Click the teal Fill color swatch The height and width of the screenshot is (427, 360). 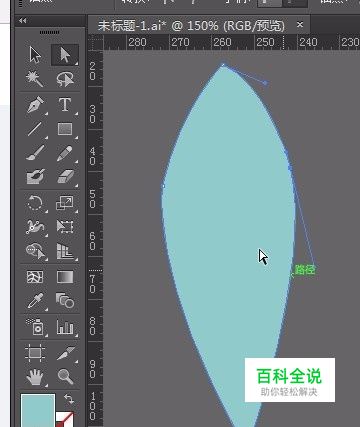38,410
